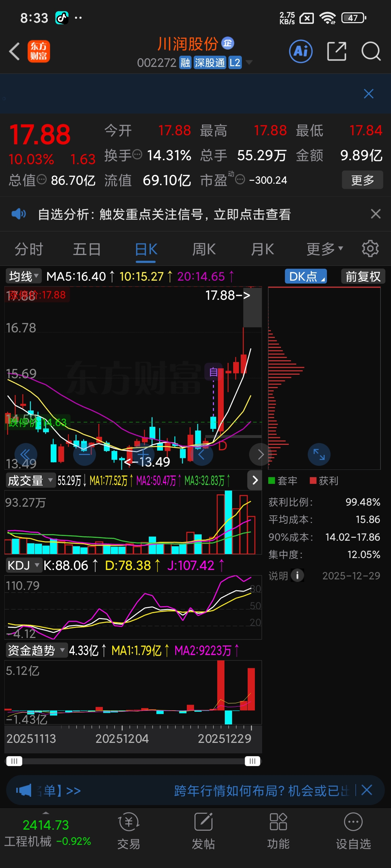391x868 pixels.
Task: Open the 均线 indicator dropdown
Action: coord(24,276)
